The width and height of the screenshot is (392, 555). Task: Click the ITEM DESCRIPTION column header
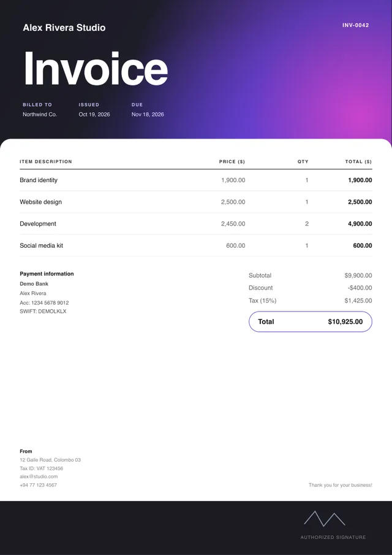[x=45, y=161]
